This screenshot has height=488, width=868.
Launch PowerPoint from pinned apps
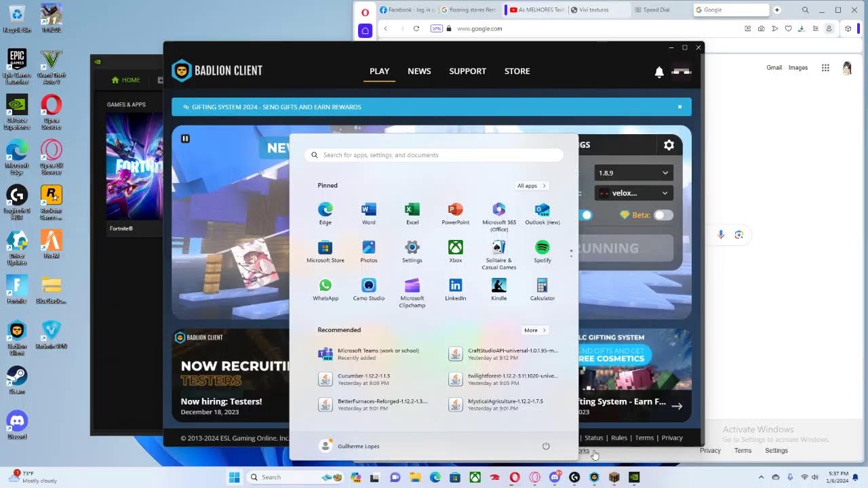pyautogui.click(x=455, y=213)
